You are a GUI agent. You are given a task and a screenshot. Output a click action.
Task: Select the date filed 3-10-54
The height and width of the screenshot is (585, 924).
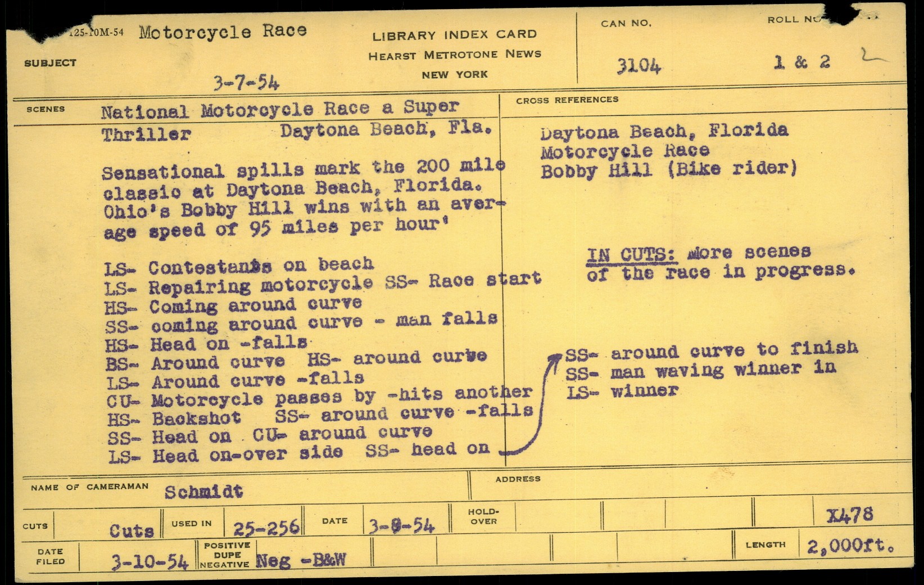[x=149, y=562]
